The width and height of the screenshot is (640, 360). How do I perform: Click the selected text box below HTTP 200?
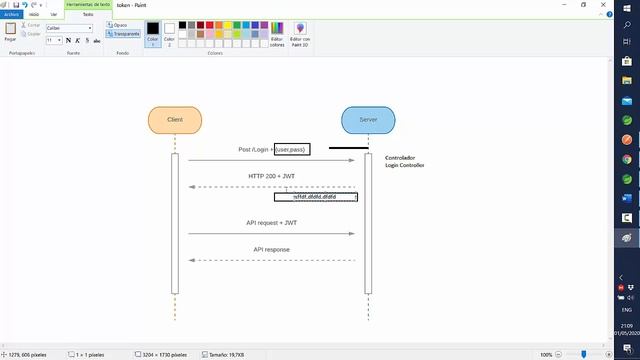[316, 197]
